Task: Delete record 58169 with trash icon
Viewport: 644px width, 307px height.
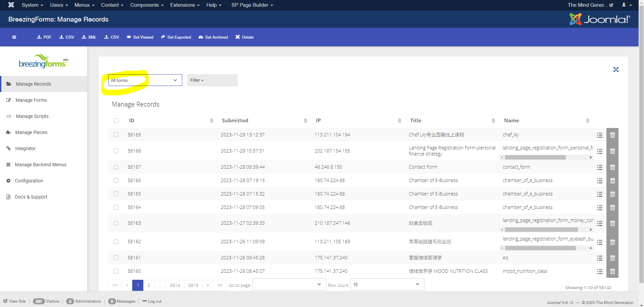Action: click(612, 135)
